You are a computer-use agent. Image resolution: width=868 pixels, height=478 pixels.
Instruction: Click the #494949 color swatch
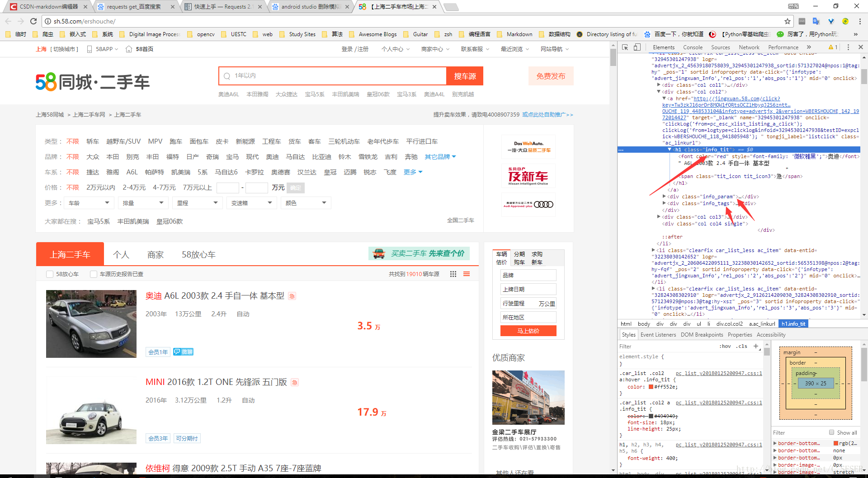tap(651, 416)
